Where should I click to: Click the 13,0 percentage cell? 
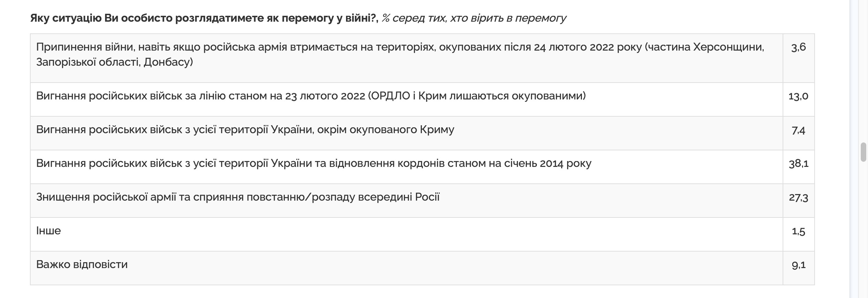tap(798, 96)
